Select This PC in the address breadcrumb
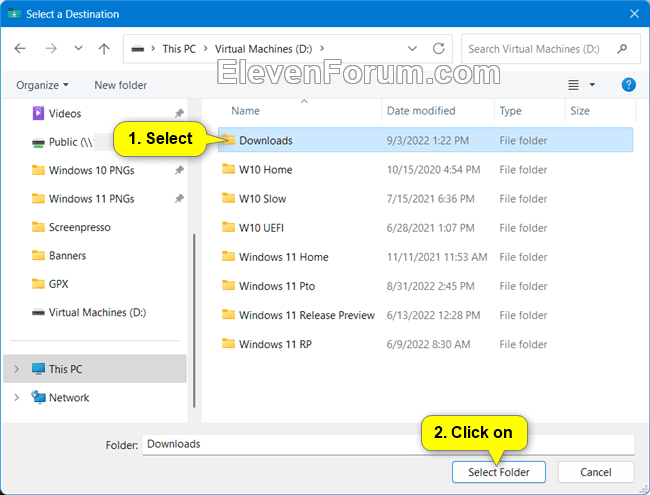Image resolution: width=650 pixels, height=495 pixels. (x=179, y=49)
